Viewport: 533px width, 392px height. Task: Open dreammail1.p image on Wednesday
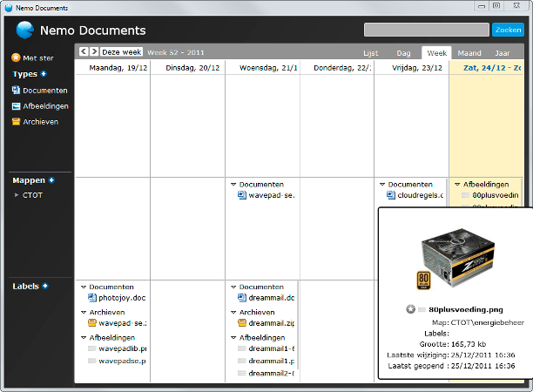coord(271,361)
